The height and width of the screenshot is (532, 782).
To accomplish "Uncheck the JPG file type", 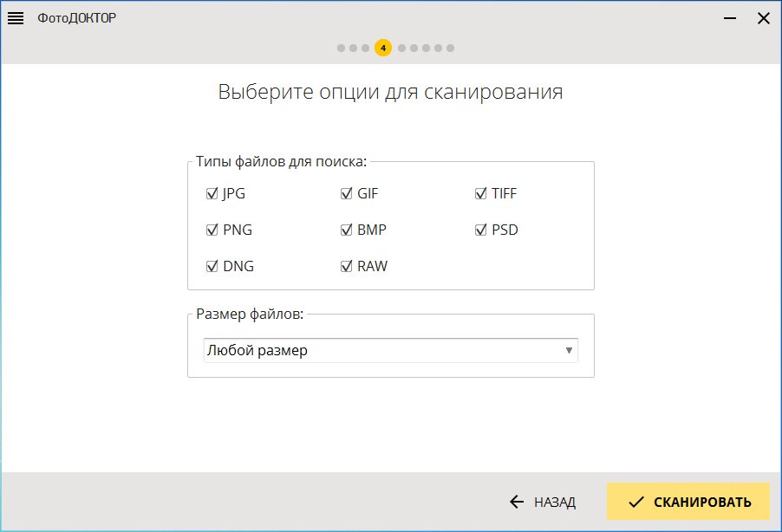I will (x=212, y=194).
